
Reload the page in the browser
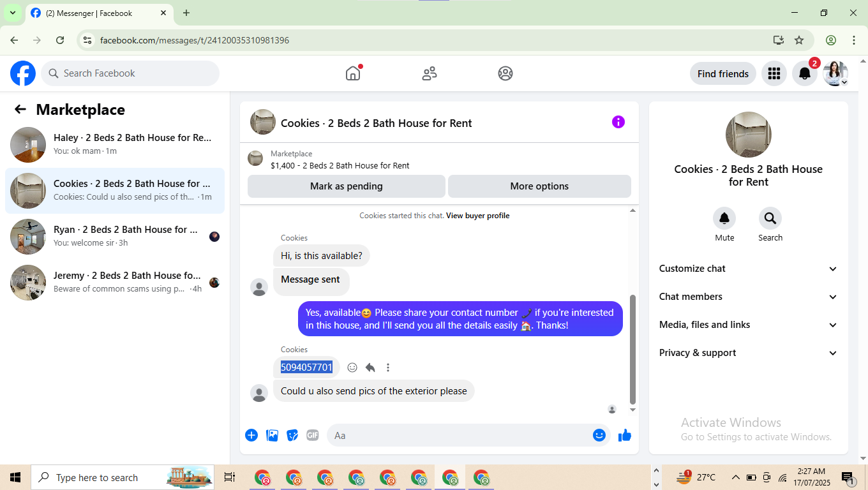click(x=60, y=40)
